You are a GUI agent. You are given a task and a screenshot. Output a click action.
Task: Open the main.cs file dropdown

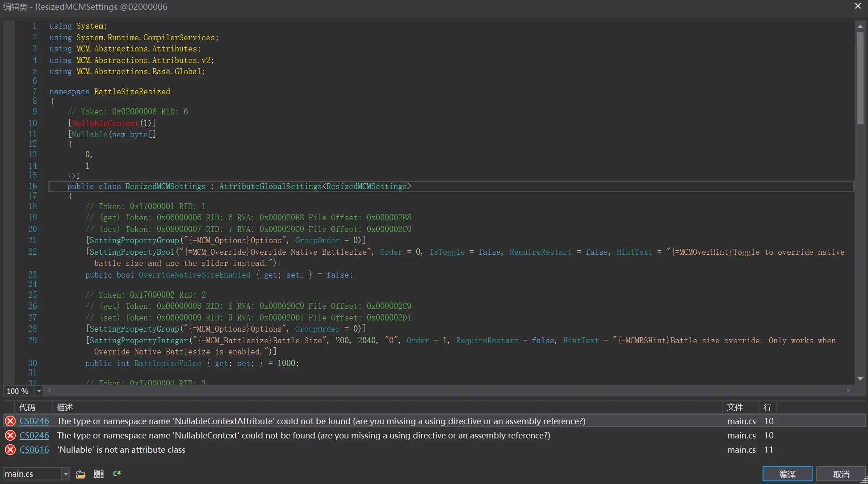pos(66,474)
